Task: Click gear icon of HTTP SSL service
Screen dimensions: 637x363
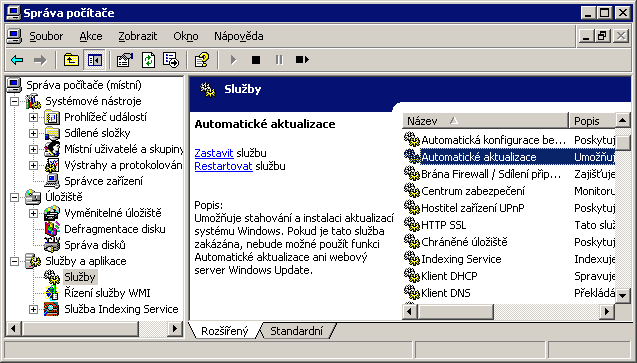Action: pos(412,225)
